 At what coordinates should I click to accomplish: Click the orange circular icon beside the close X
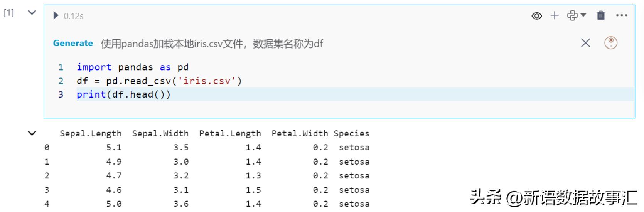[x=610, y=43]
